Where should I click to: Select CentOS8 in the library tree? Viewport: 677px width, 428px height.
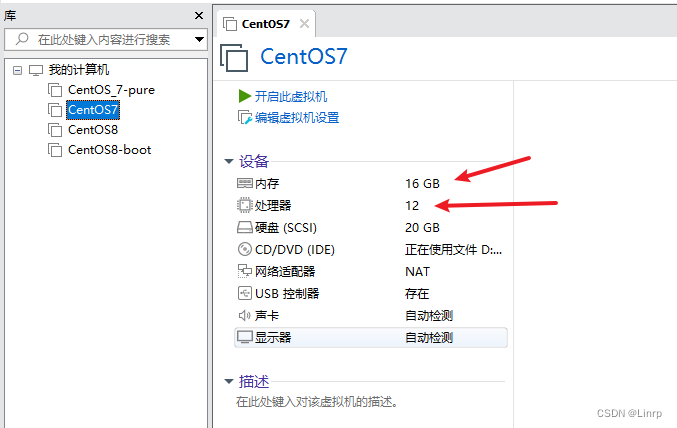point(93,130)
